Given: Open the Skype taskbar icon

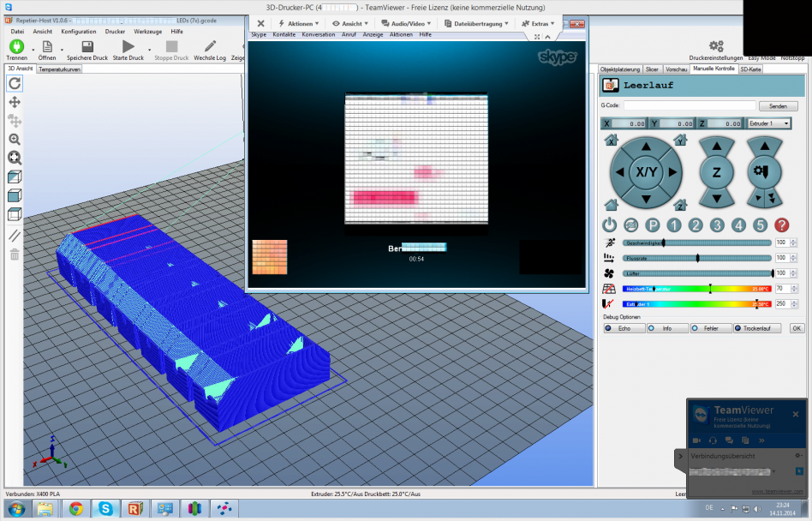Looking at the screenshot, I should (x=105, y=509).
